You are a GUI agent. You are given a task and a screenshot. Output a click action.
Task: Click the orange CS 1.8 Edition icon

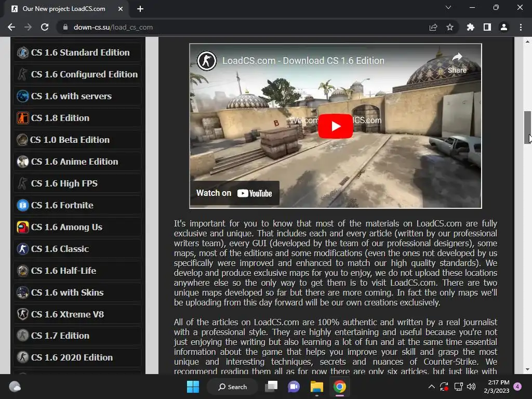(x=23, y=118)
